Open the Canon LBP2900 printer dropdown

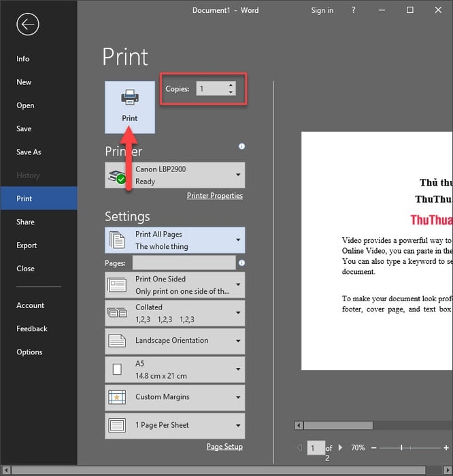(175, 175)
